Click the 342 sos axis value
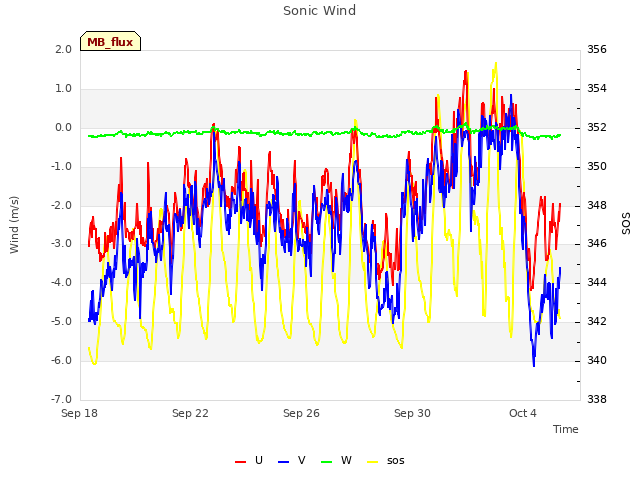This screenshot has width=640, height=480. [x=597, y=322]
